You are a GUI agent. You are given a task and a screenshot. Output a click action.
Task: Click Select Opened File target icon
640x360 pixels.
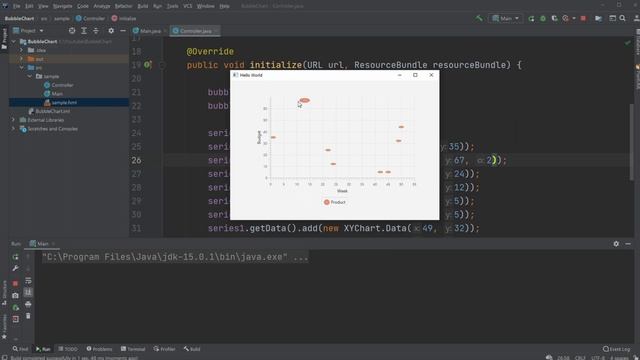coord(72,31)
